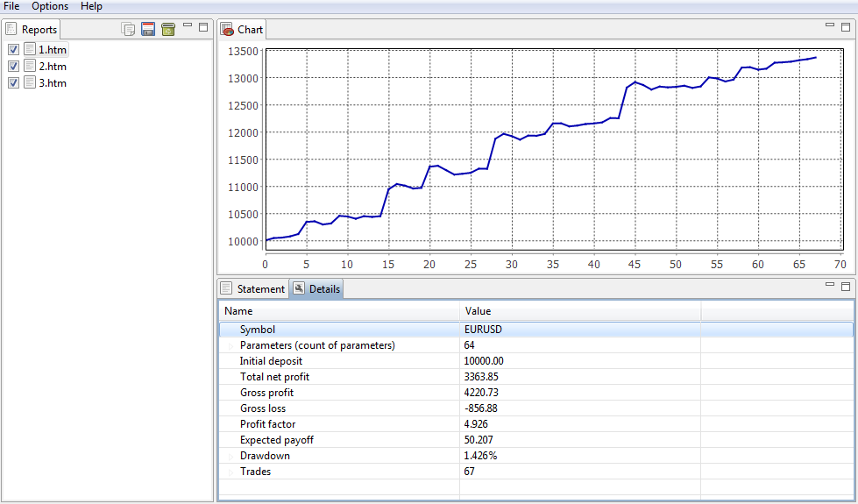The image size is (858, 504).
Task: Expand the Trades row
Action: pos(230,472)
